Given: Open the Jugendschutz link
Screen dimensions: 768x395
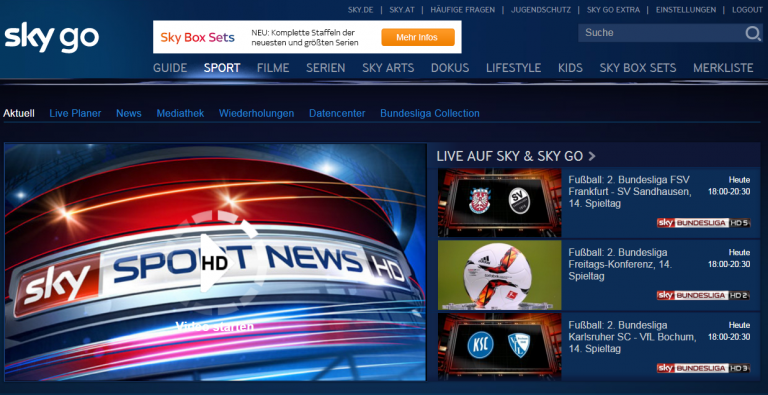Looking at the screenshot, I should [x=541, y=10].
